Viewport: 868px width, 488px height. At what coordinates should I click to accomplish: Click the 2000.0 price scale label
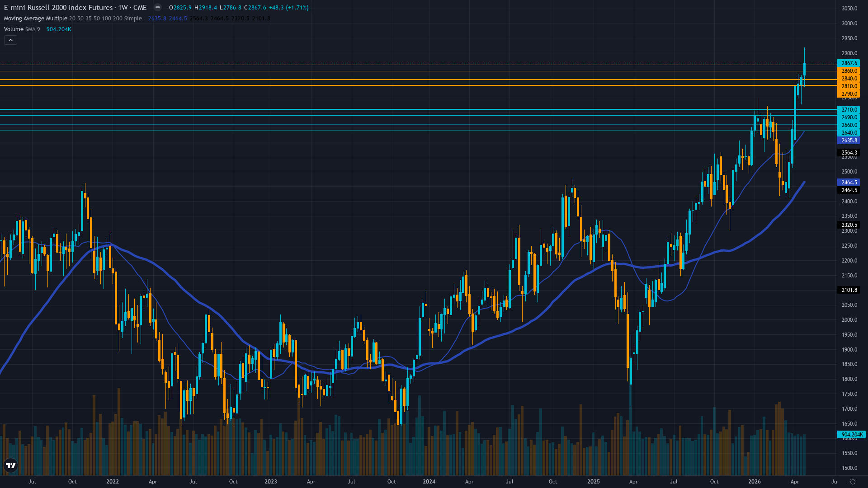tap(849, 320)
